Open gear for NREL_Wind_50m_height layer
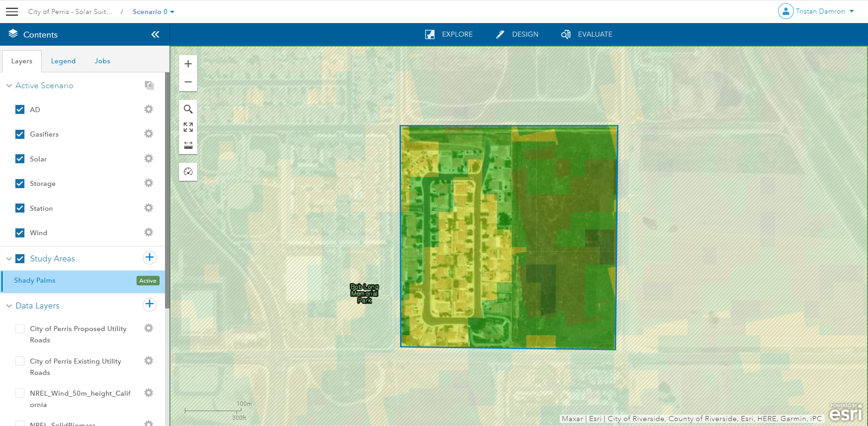The height and width of the screenshot is (426, 868). [149, 393]
